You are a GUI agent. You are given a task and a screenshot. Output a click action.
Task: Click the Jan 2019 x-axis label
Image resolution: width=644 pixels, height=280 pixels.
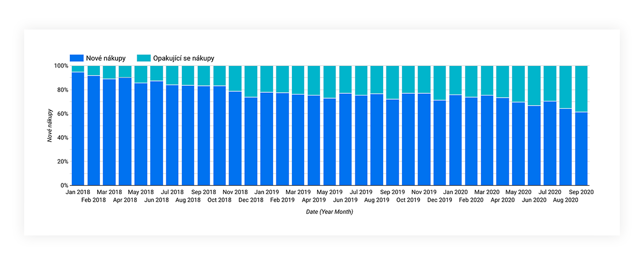point(267,191)
